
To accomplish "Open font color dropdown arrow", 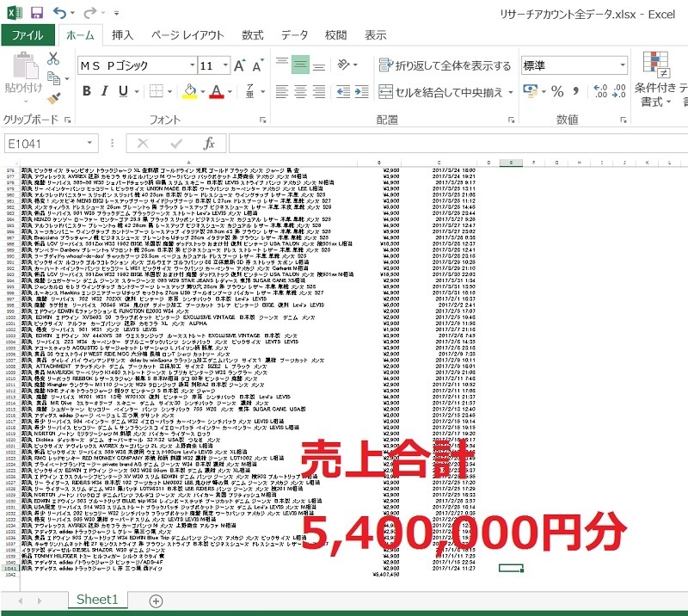I will [x=230, y=92].
